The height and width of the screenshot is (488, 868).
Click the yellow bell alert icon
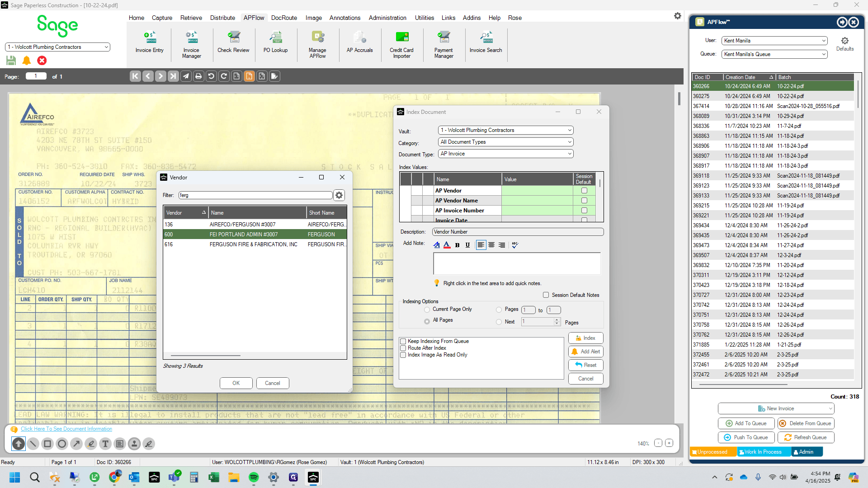27,61
